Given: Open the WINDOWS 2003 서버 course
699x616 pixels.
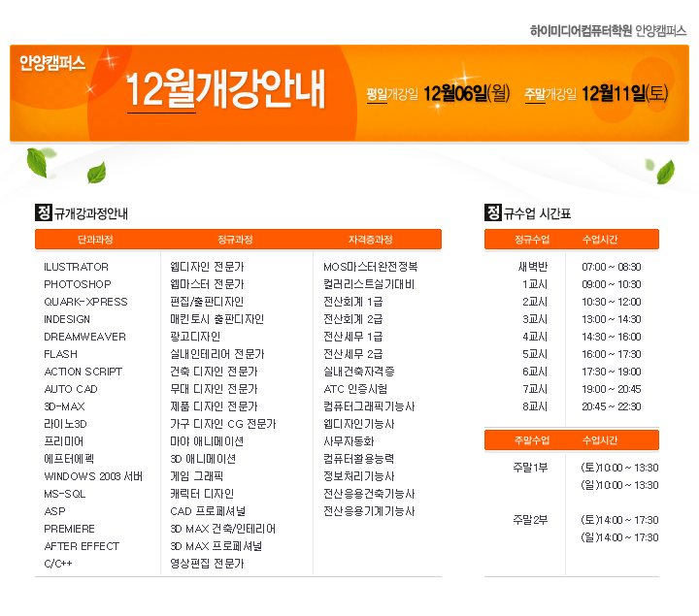Looking at the screenshot, I should pos(93,476).
